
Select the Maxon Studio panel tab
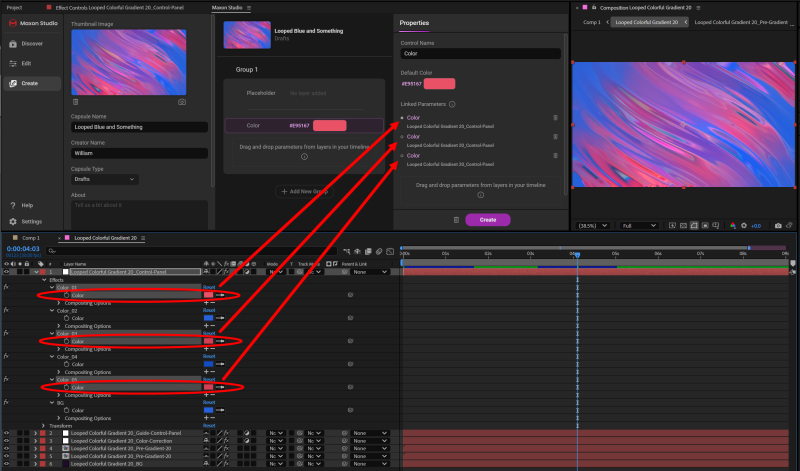coord(227,8)
